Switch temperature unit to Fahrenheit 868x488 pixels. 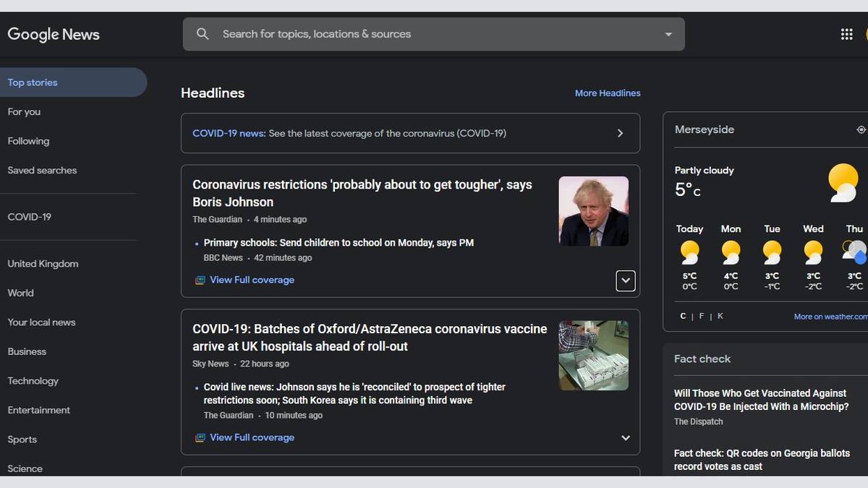tap(702, 316)
